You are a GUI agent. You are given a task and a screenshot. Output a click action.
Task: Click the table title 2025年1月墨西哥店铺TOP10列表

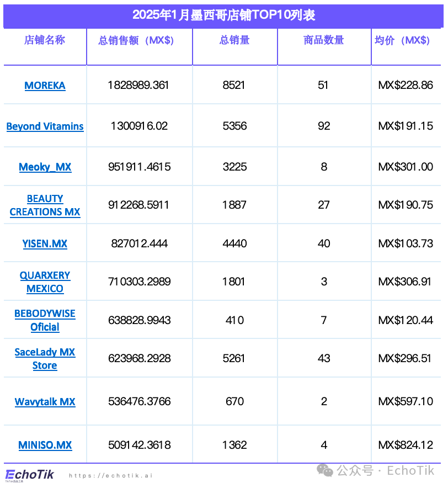click(x=223, y=15)
